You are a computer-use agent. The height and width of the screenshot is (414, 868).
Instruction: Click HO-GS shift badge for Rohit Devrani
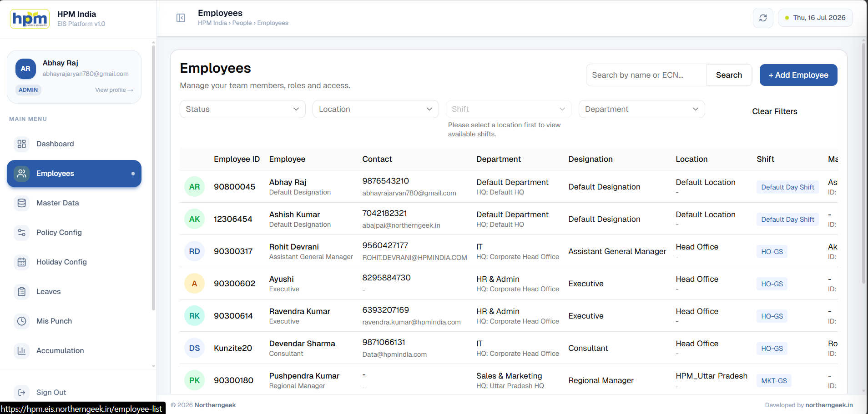[772, 252]
